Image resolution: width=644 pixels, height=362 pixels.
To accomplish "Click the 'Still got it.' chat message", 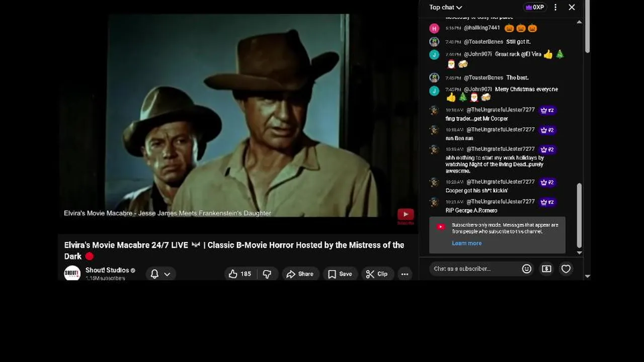I will pos(518,42).
